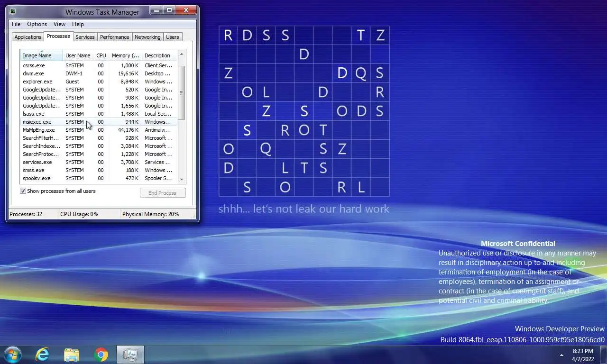Switch to the Networking tab

(x=147, y=37)
